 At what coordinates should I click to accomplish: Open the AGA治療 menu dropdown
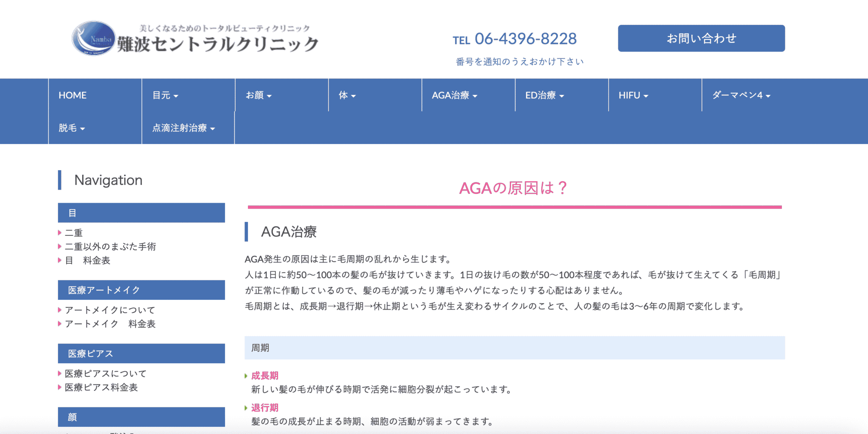454,95
